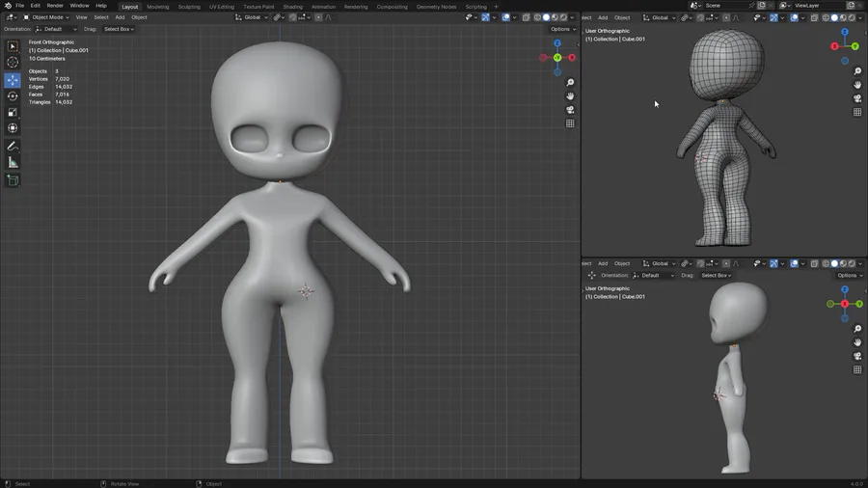This screenshot has height=488, width=868.
Task: Open Select menu in main viewport header
Action: pos(101,17)
